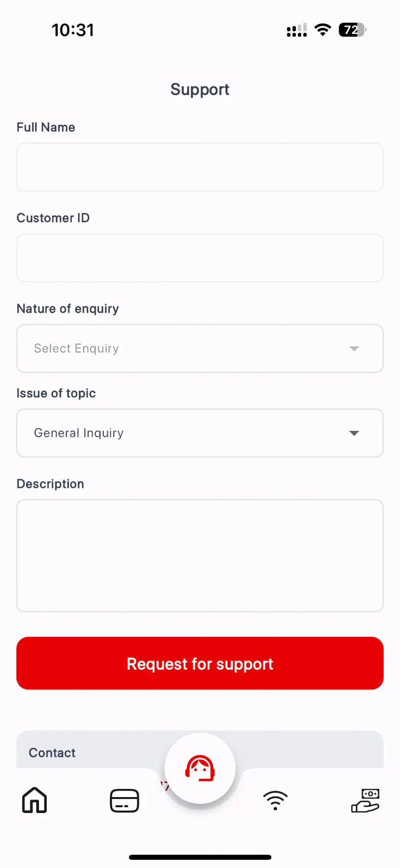This screenshot has height=868, width=400.
Task: Open the Contact section
Action: (x=52, y=753)
